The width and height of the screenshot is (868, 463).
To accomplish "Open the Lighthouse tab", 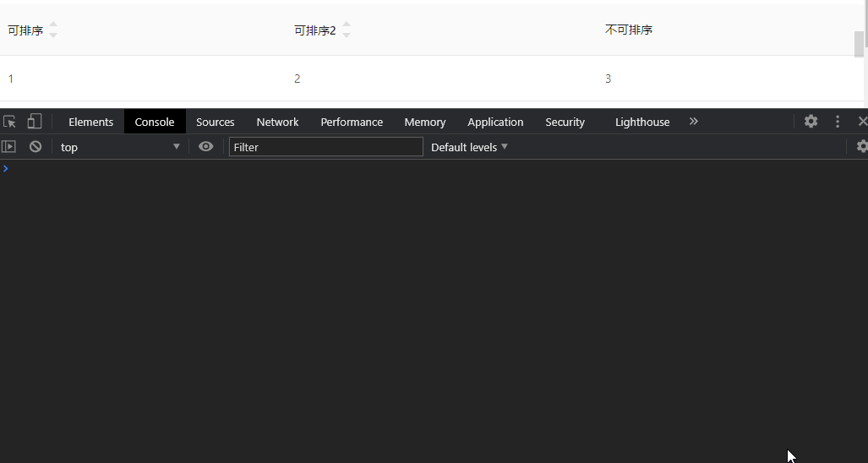I will 642,122.
